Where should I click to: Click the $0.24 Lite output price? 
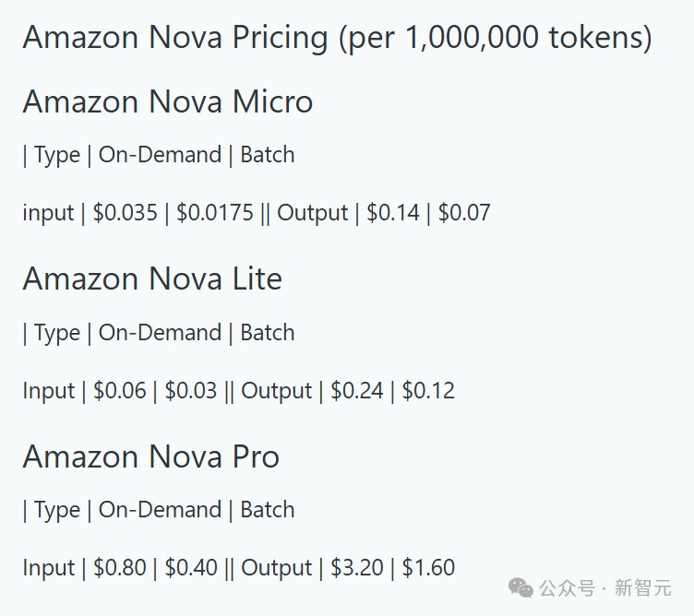[x=357, y=390]
